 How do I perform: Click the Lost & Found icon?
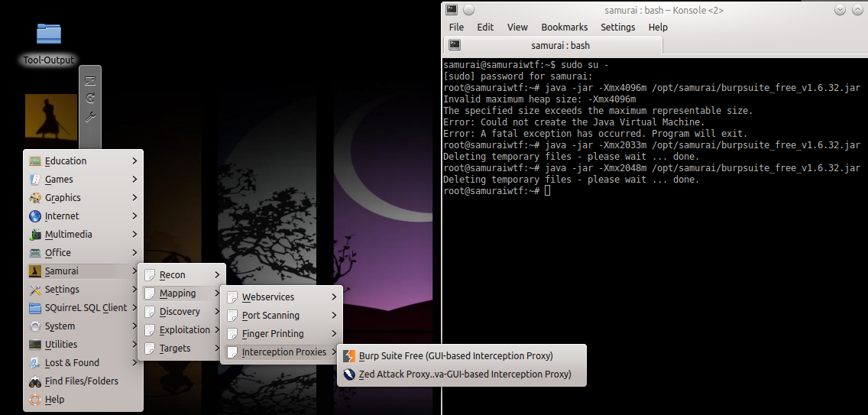click(35, 363)
